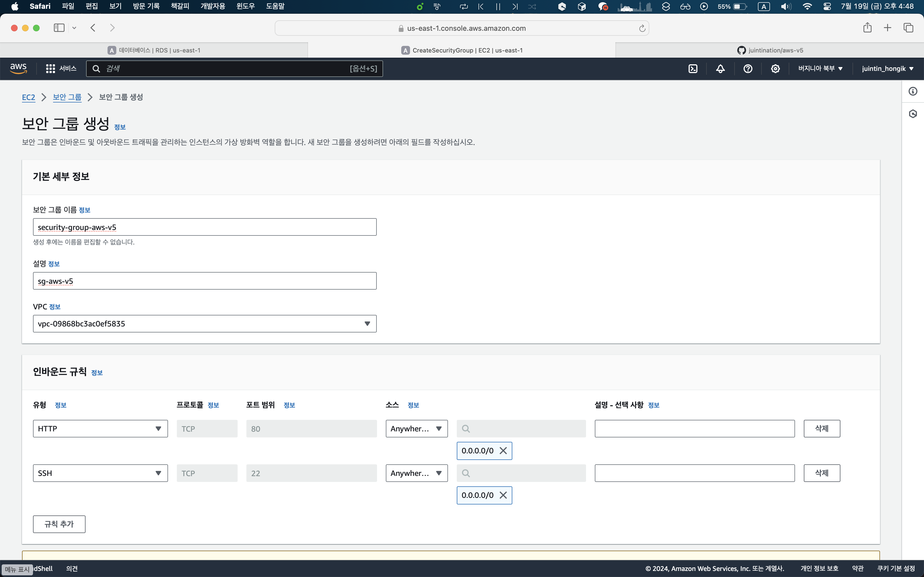
Task: Remove 0.0.0.0/0 from the SSH rule
Action: 503,495
